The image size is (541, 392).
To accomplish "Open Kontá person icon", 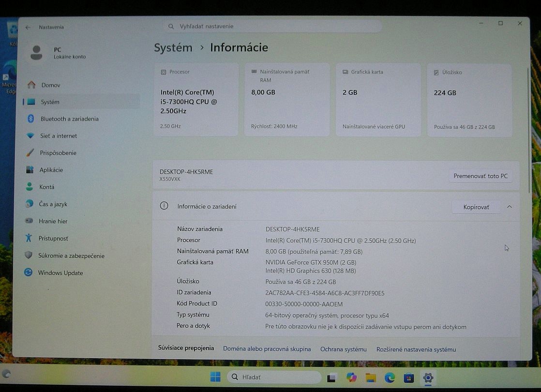I will pos(30,186).
